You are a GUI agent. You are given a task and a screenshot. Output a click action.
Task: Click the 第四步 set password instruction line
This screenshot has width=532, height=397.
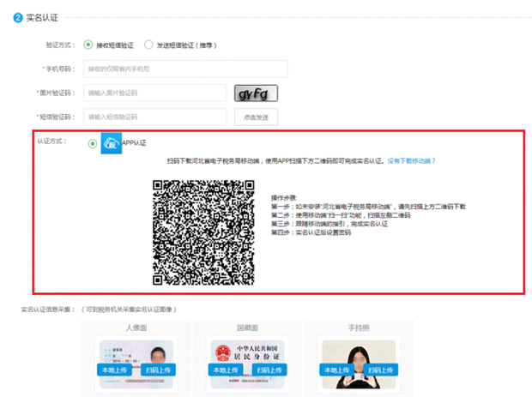[x=311, y=232]
